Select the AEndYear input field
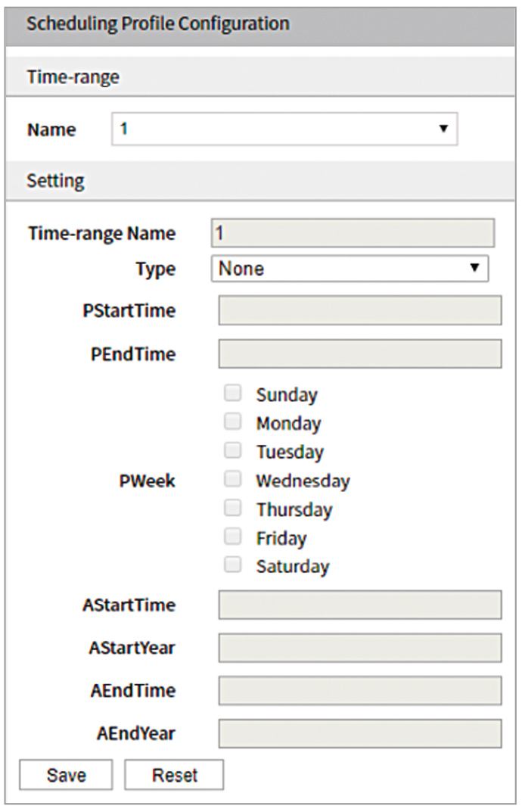This screenshot has height=812, width=522. point(359,733)
